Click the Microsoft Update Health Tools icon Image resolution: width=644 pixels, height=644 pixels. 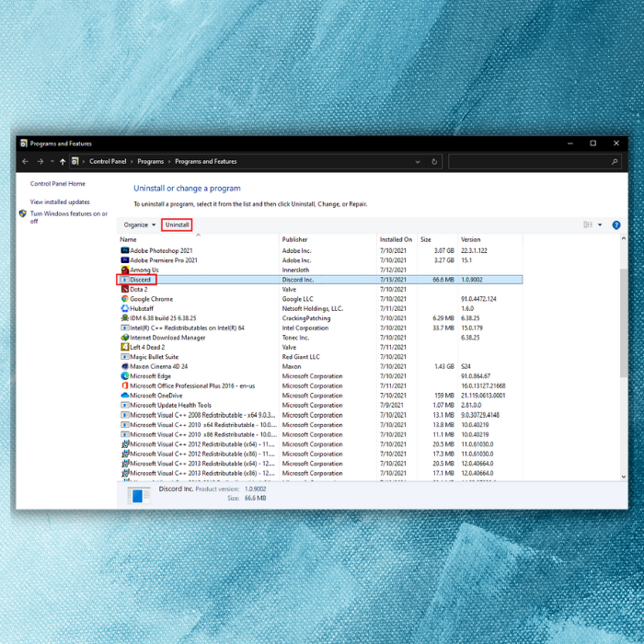125,405
